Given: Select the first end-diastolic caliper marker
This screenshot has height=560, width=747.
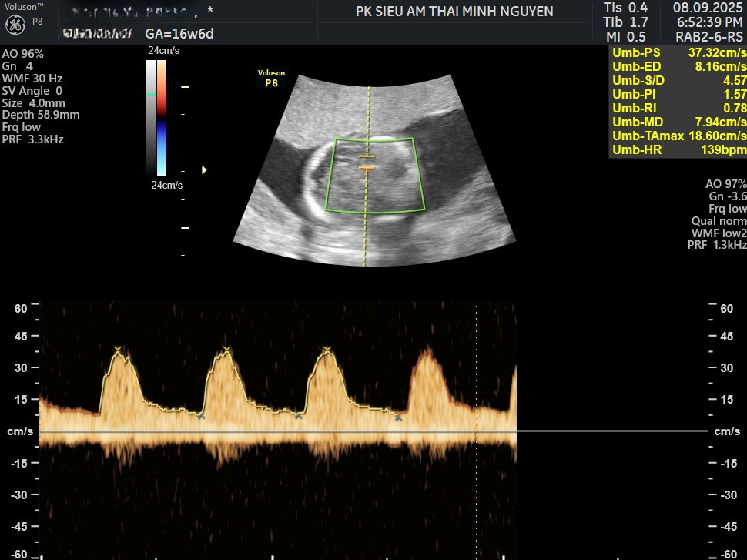Looking at the screenshot, I should click(201, 416).
